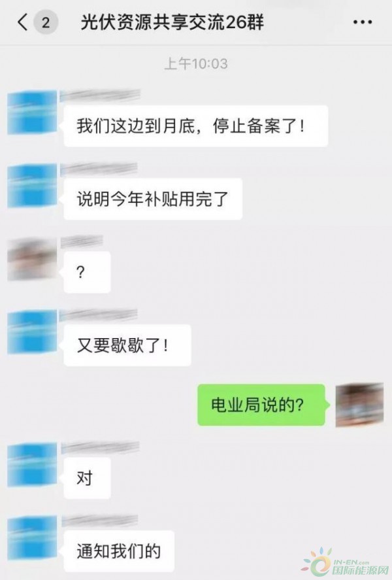Select the message '又要歇歇了!'
The width and height of the screenshot is (392, 580).
click(127, 345)
